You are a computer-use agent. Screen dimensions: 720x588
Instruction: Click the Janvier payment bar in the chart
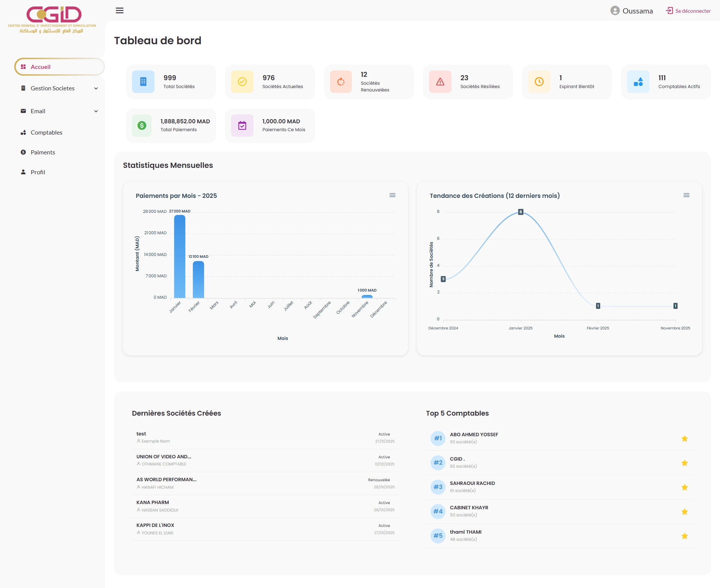[x=180, y=257]
